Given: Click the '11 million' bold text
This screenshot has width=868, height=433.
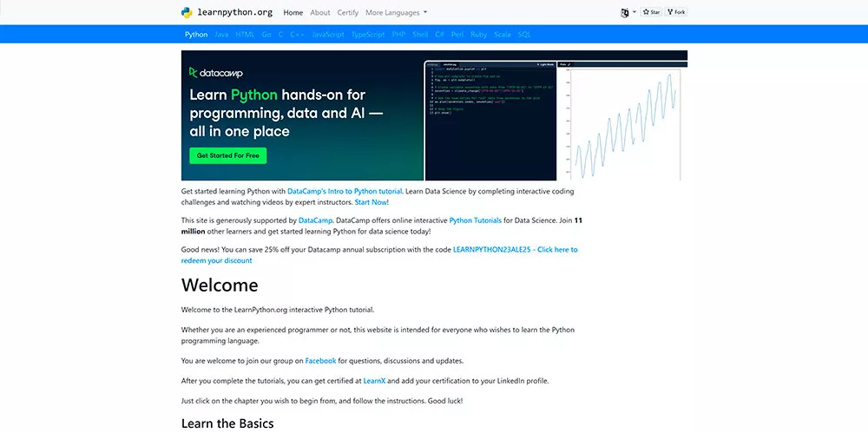Looking at the screenshot, I should pyautogui.click(x=381, y=226).
